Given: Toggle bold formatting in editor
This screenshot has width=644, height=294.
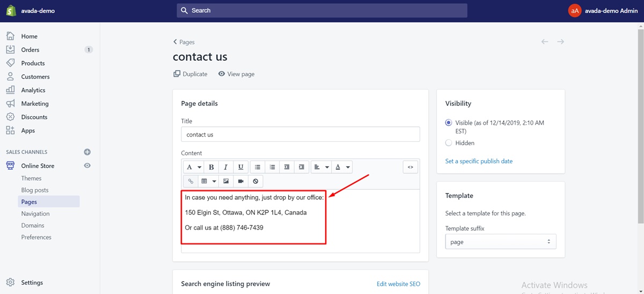Looking at the screenshot, I should [x=211, y=167].
